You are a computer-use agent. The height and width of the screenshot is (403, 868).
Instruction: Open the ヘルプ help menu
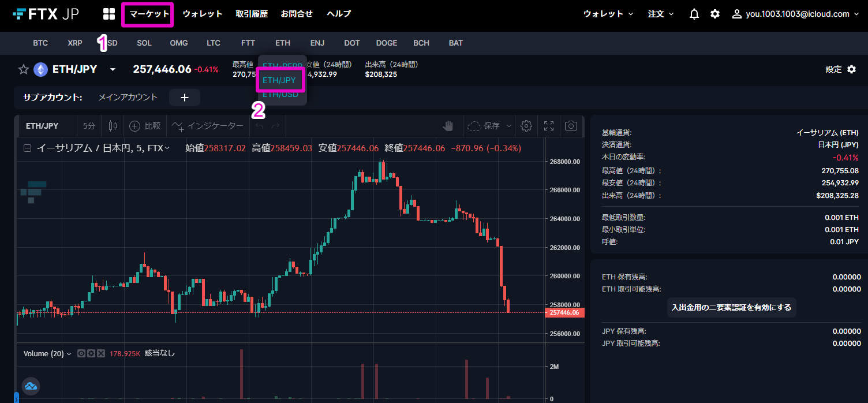pos(339,14)
